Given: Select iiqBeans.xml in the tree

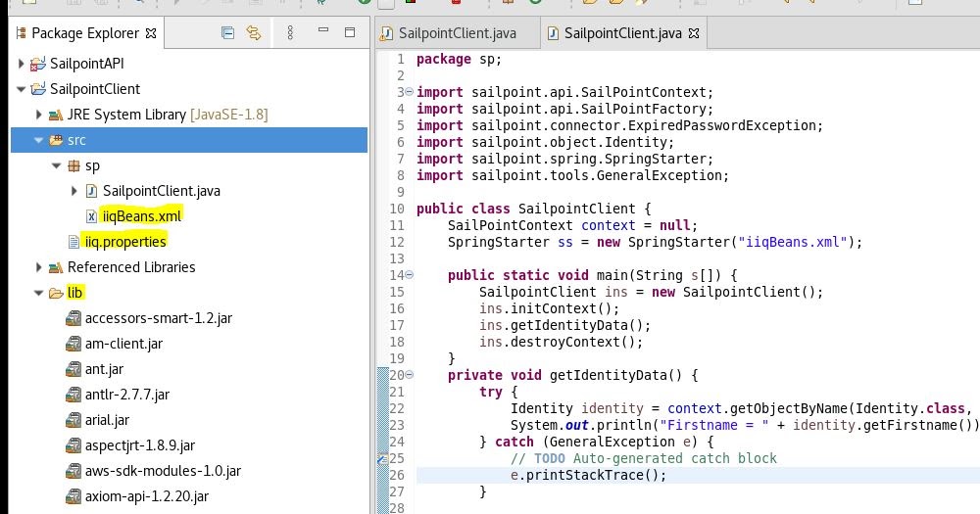Looking at the screenshot, I should tap(142, 216).
